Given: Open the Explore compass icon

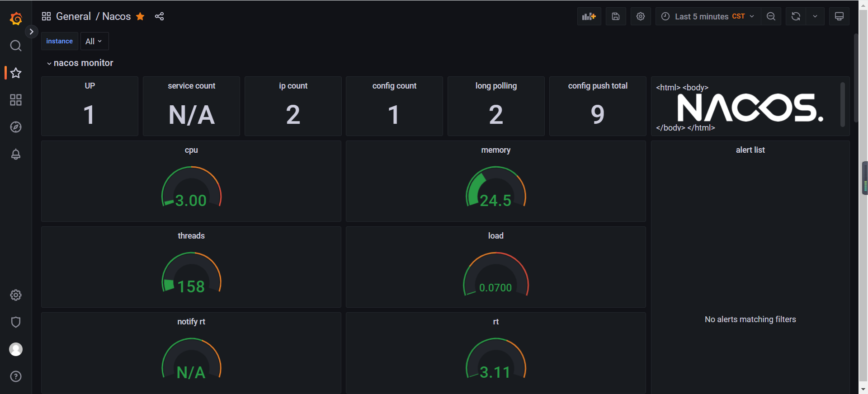Looking at the screenshot, I should tap(16, 127).
